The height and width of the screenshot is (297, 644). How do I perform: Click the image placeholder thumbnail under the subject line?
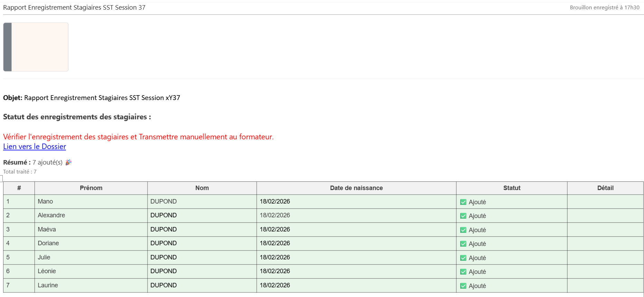point(36,47)
